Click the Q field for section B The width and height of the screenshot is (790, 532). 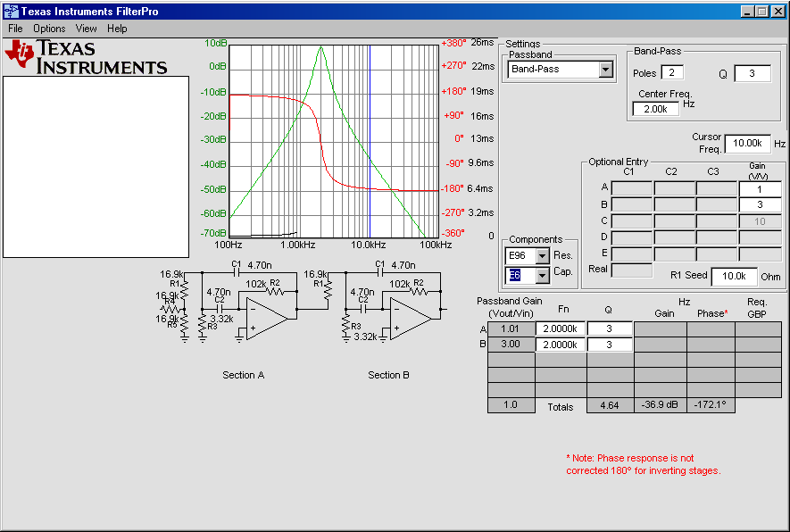click(610, 345)
